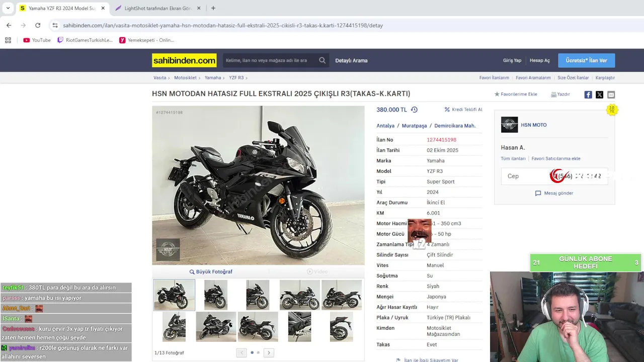Share listing on Facebook icon
Viewport: 644px width, 362px height.
588,95
